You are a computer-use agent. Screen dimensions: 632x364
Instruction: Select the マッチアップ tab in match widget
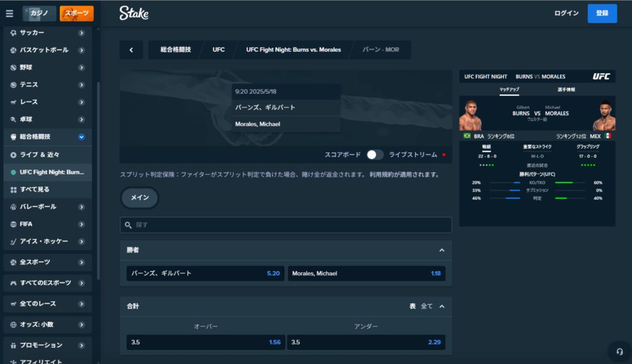509,89
